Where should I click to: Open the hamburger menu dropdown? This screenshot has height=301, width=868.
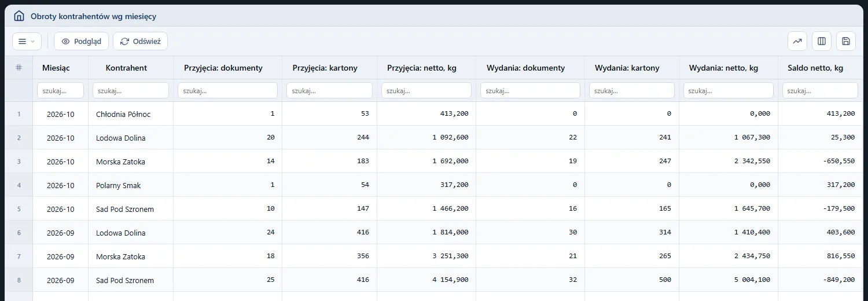pos(27,41)
